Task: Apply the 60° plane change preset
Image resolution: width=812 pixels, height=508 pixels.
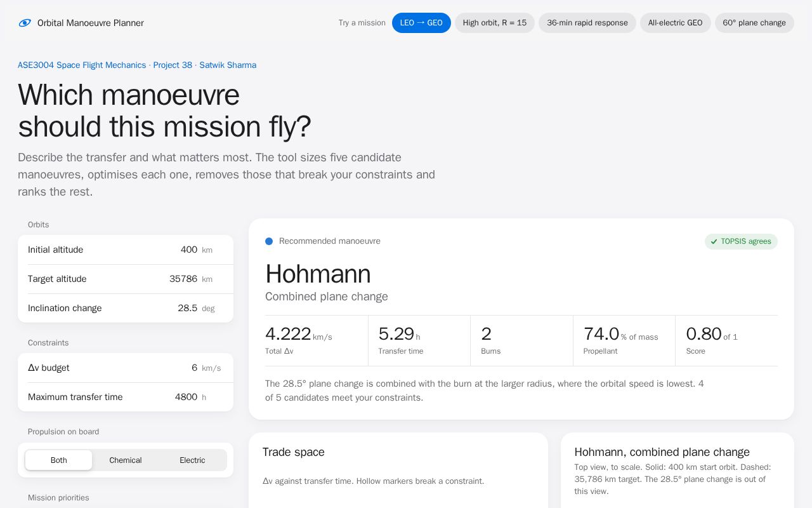Action: (x=754, y=23)
